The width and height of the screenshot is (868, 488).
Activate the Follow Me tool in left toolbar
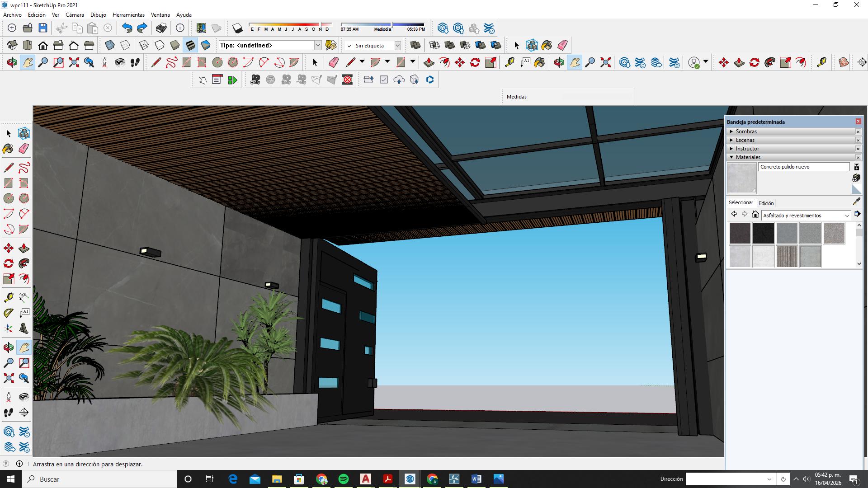(24, 263)
